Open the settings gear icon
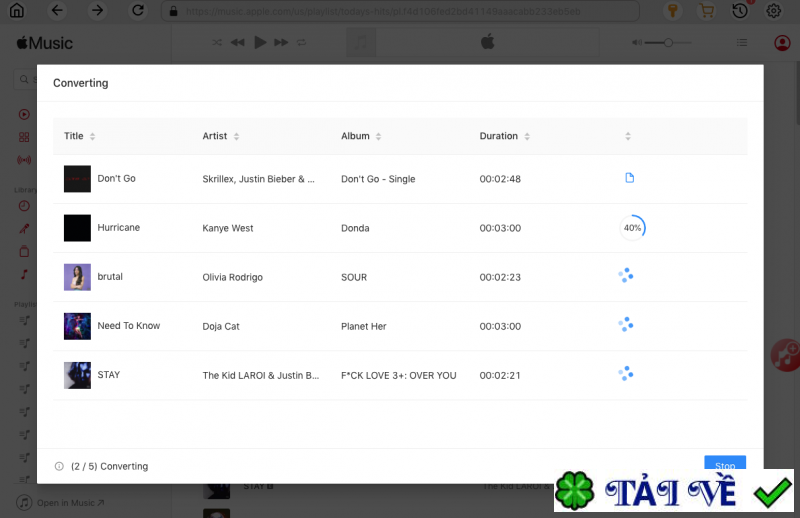The image size is (800, 518). (x=773, y=11)
